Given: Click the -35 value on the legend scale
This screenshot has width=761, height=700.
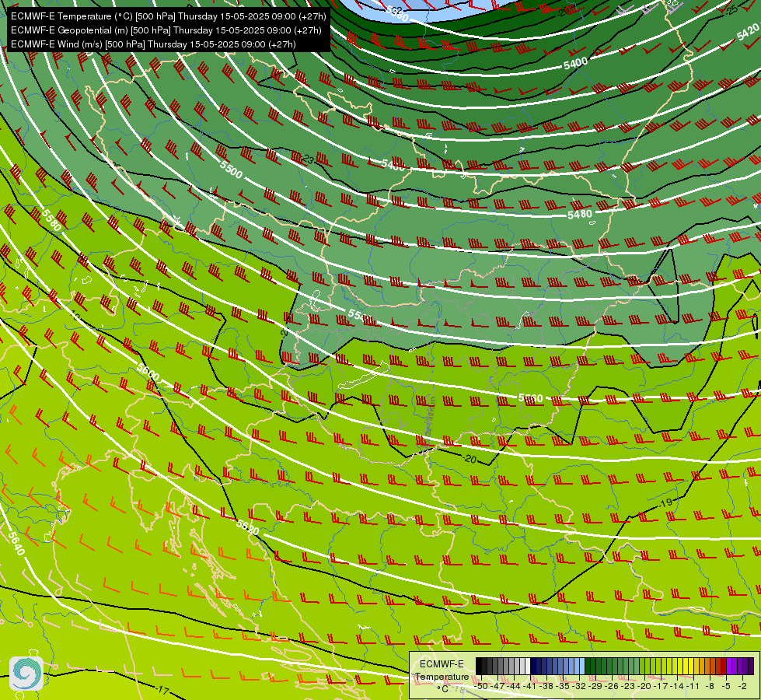Looking at the screenshot, I should [x=563, y=687].
